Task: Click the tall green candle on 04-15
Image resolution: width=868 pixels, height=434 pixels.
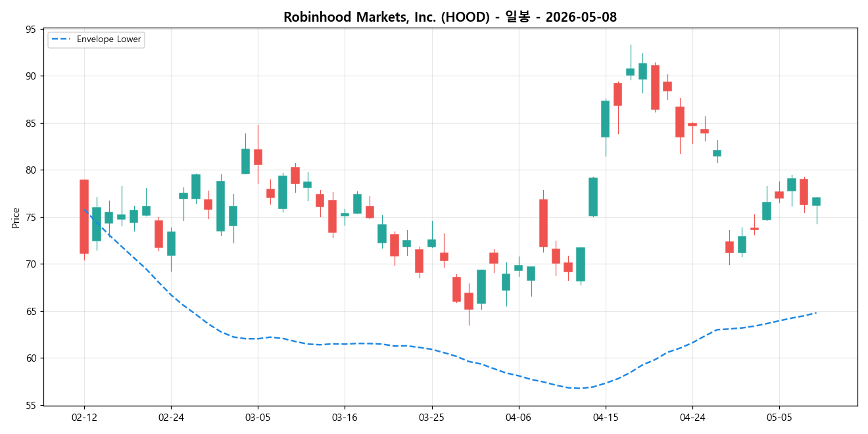Action: pos(606,118)
